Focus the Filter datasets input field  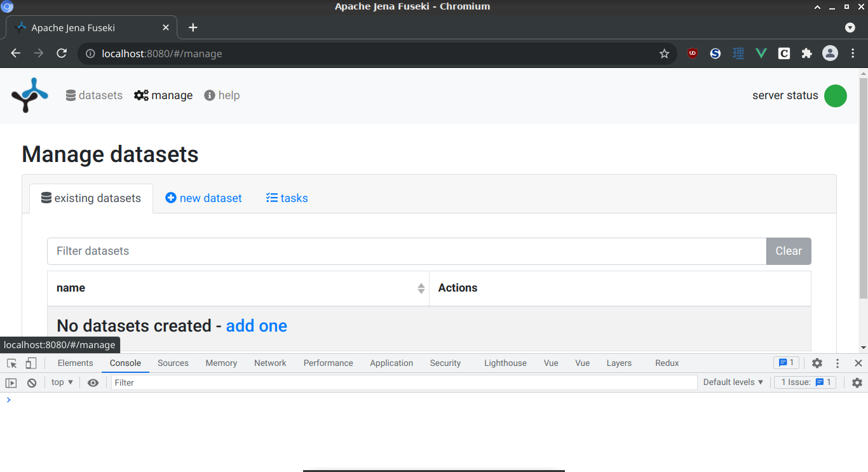pyautogui.click(x=407, y=251)
